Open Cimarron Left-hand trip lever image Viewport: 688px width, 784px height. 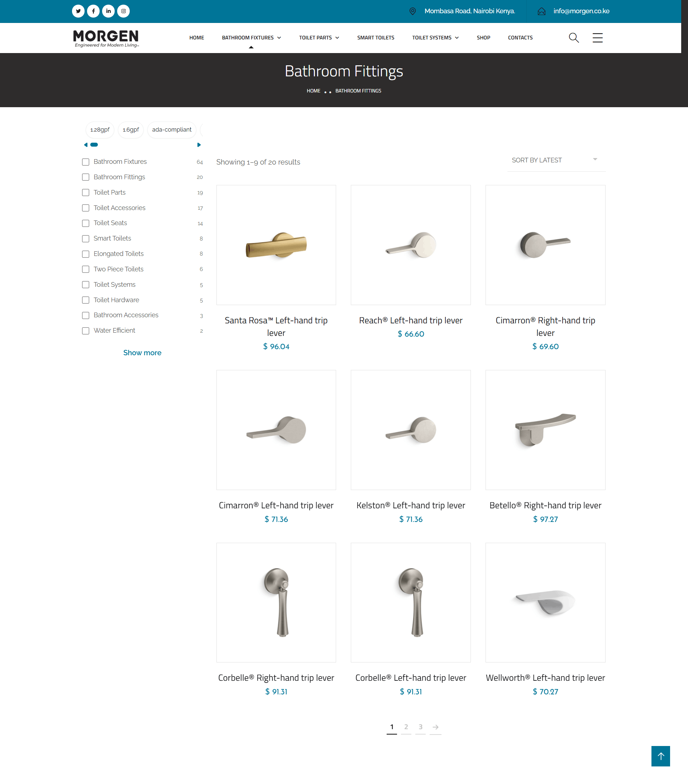[276, 430]
